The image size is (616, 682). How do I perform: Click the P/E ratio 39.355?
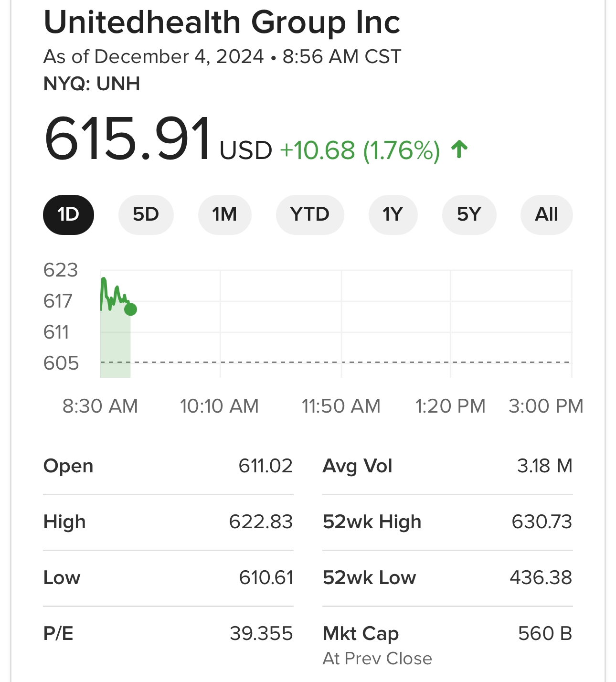[x=261, y=633]
